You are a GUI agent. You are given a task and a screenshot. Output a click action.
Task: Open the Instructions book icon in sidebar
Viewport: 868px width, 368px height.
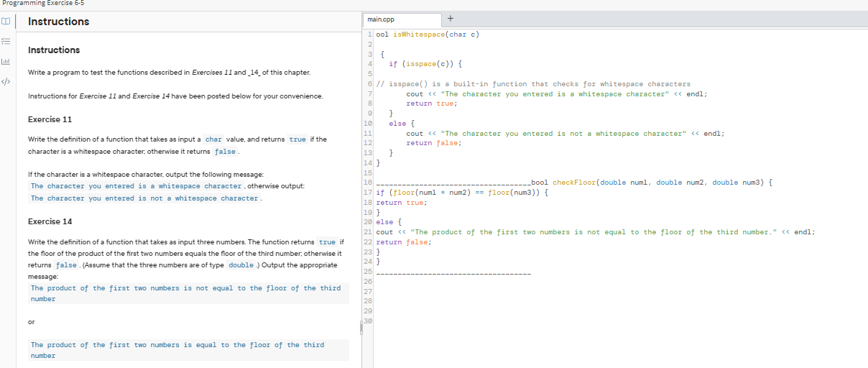pyautogui.click(x=7, y=21)
